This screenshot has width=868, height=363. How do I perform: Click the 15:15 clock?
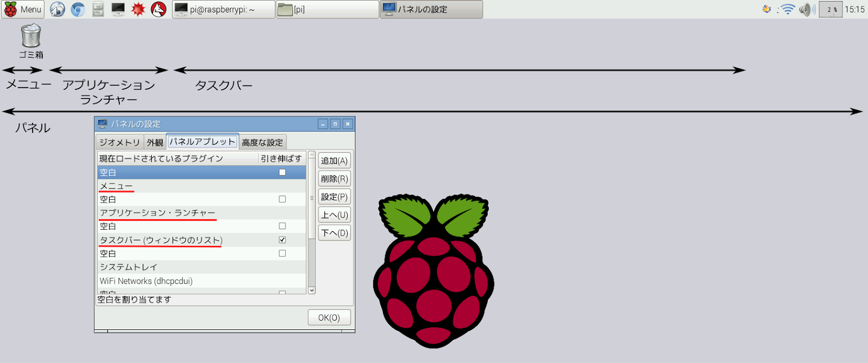click(x=854, y=9)
